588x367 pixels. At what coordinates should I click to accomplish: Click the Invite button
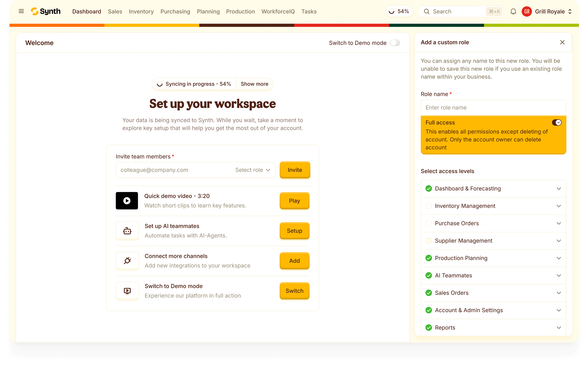click(294, 170)
